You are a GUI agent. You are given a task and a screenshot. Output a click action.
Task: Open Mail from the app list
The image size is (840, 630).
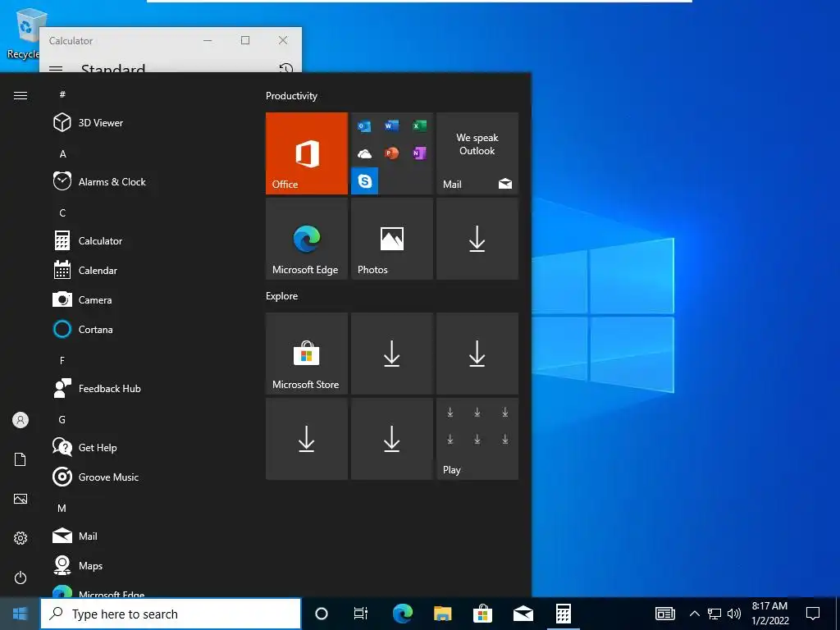[144, 536]
